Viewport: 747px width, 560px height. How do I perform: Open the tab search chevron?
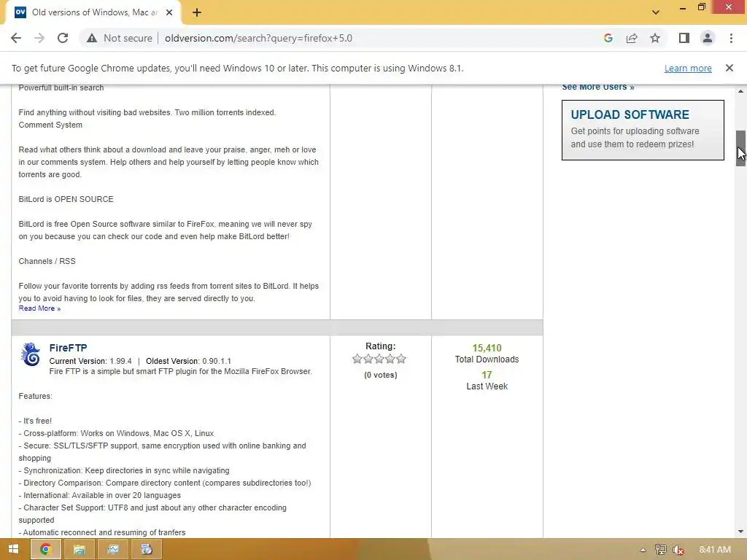656,12
